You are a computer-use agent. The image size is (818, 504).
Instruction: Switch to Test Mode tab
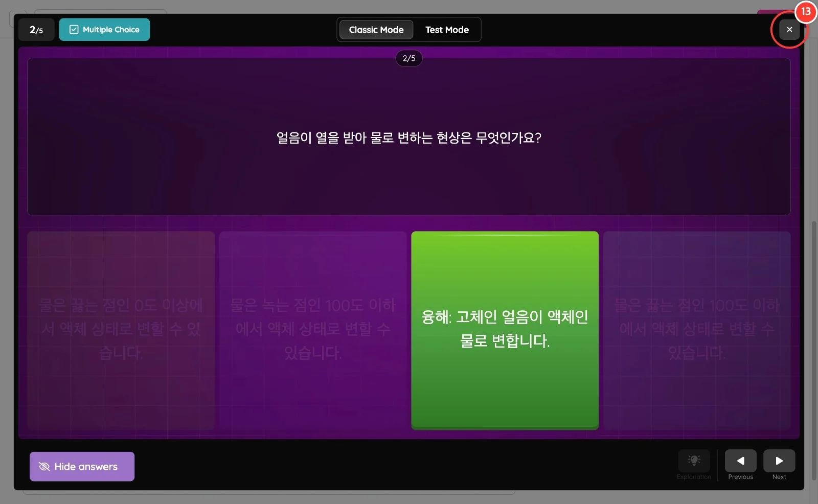click(447, 30)
